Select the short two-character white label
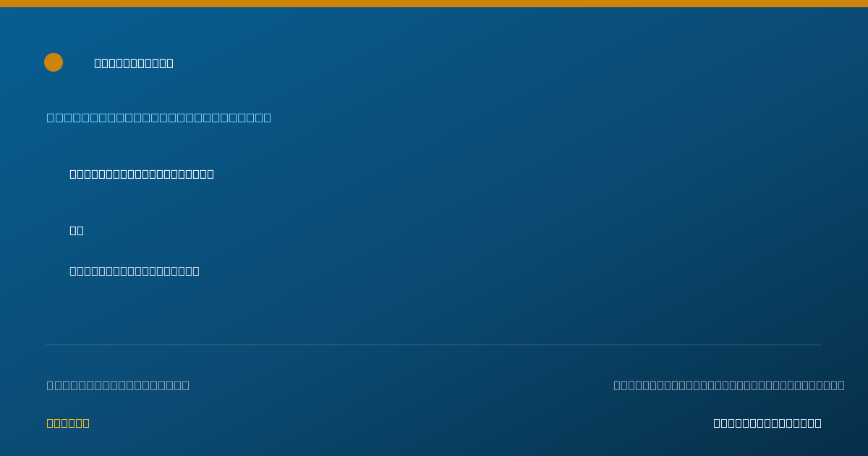Image resolution: width=868 pixels, height=456 pixels. (77, 230)
